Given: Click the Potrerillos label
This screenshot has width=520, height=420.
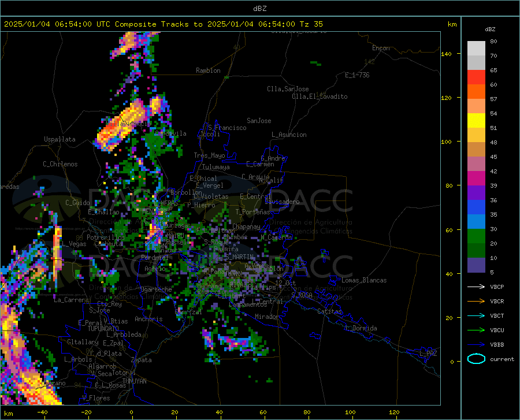Looking at the screenshot, I should point(106,237).
